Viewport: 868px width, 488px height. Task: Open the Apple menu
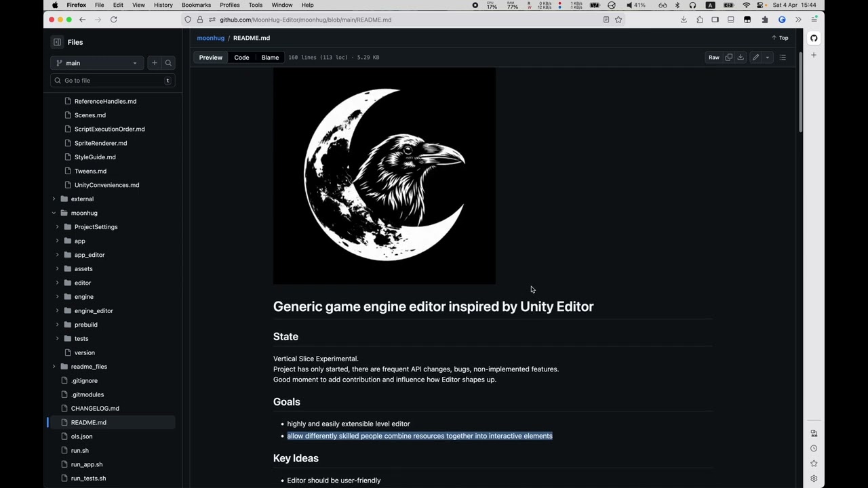55,5
